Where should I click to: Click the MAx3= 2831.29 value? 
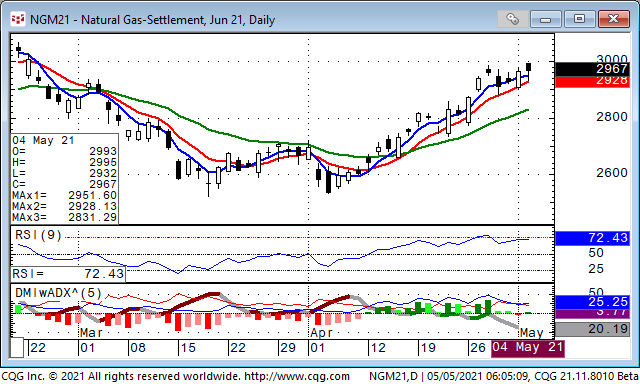click(64, 218)
